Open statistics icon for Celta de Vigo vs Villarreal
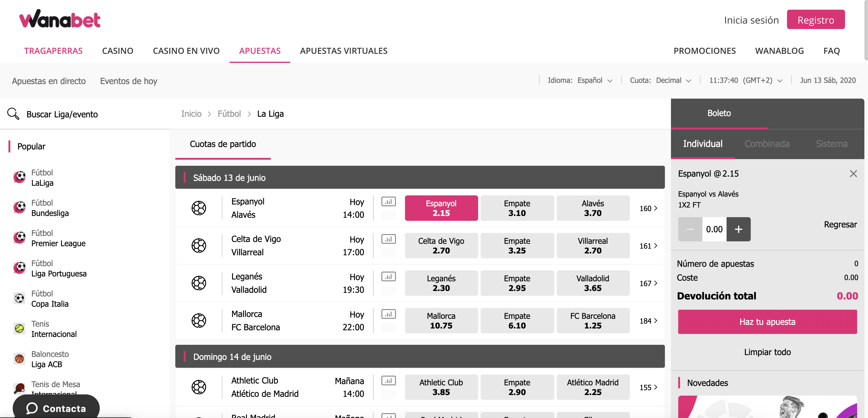The image size is (868, 418). pyautogui.click(x=388, y=239)
